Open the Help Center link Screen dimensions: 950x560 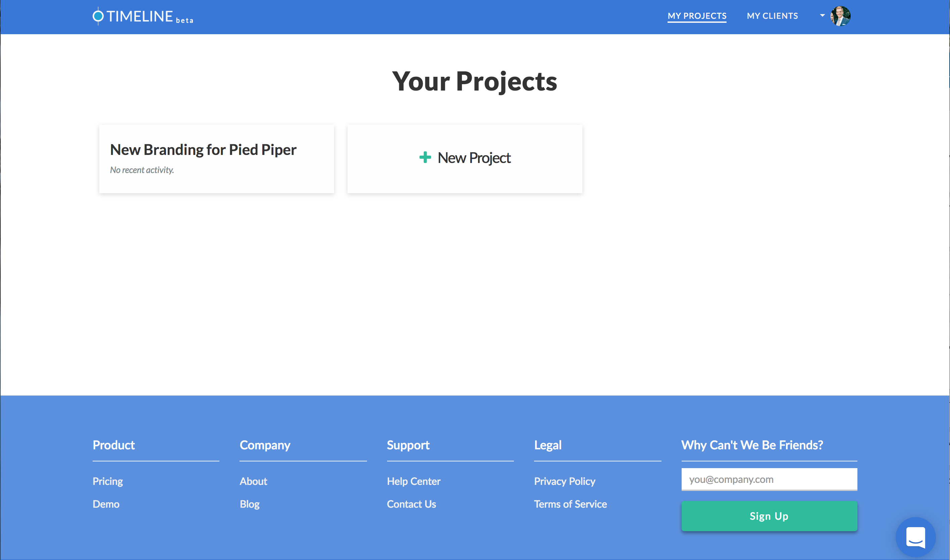coord(414,482)
